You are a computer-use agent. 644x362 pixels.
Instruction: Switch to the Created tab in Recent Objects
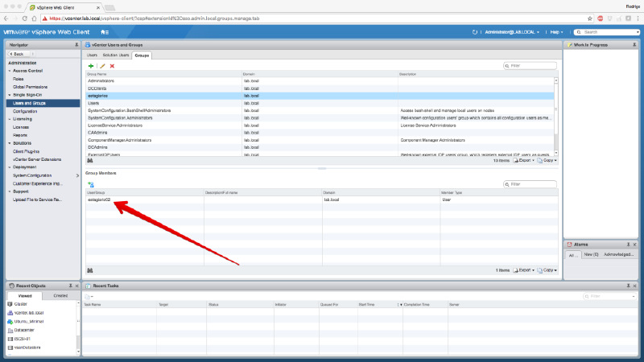60,296
